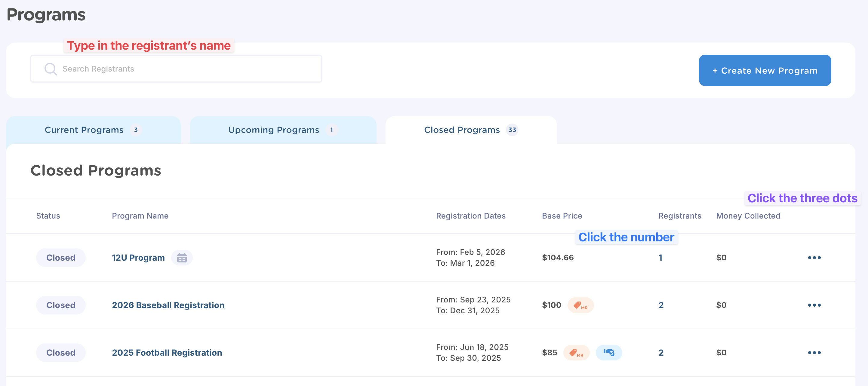Click Create New Program button
The height and width of the screenshot is (386, 868).
click(765, 70)
